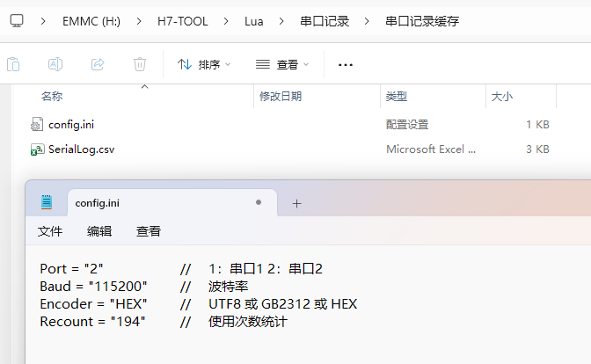This screenshot has width=591, height=364.
Task: Click the UTF8 或 GB2312 或 HEX comment
Action: (x=282, y=304)
